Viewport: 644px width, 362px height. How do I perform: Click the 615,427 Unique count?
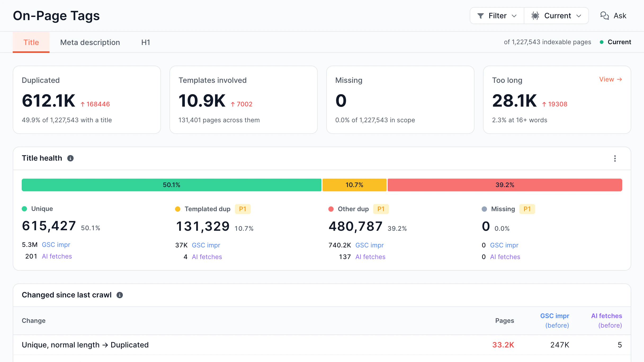click(x=49, y=226)
